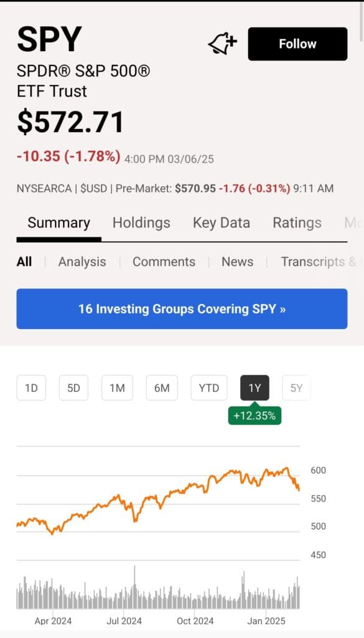Switch to the Key Data tab

(x=222, y=222)
